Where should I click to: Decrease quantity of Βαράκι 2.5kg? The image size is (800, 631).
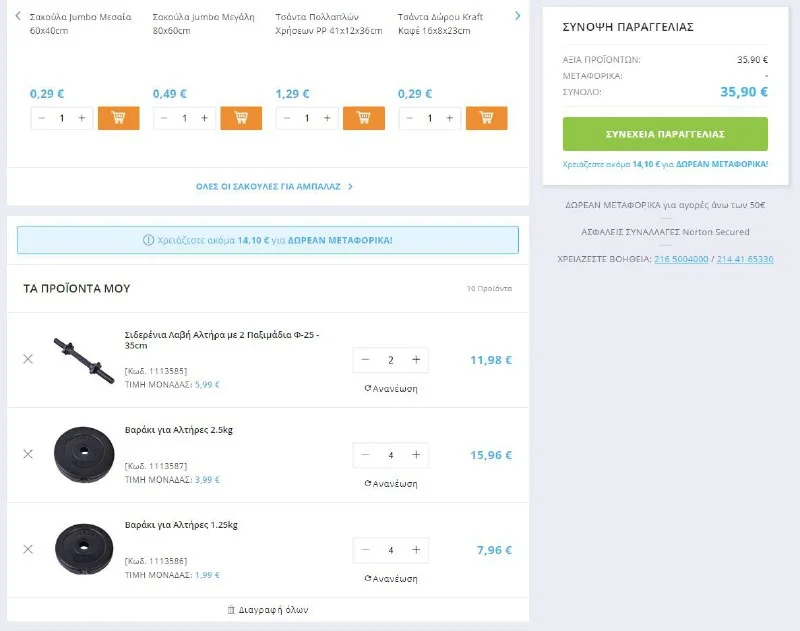366,455
